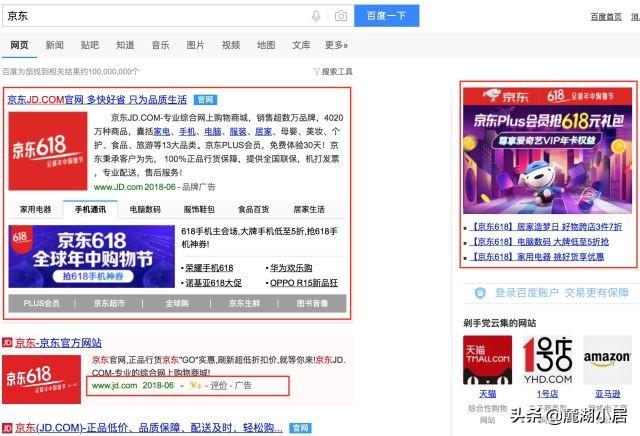Click the 京东618全球年中购物节 banner
Screen dimensions: 640x436
[x=91, y=256]
